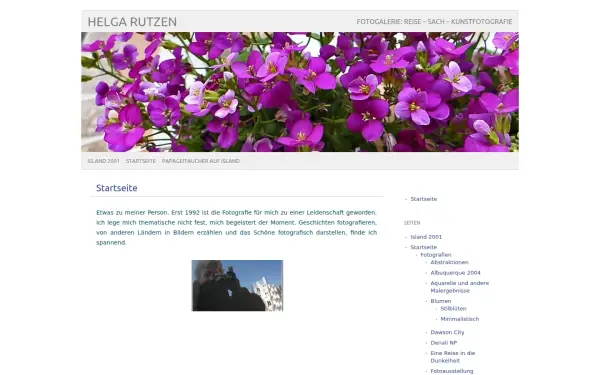Viewport: 600px width, 375px height.
Task: Open Island 2001 in the Seiten list
Action: (x=426, y=237)
